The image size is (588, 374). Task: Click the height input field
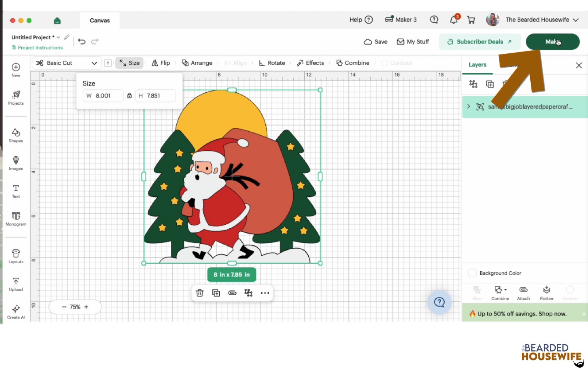coord(155,96)
